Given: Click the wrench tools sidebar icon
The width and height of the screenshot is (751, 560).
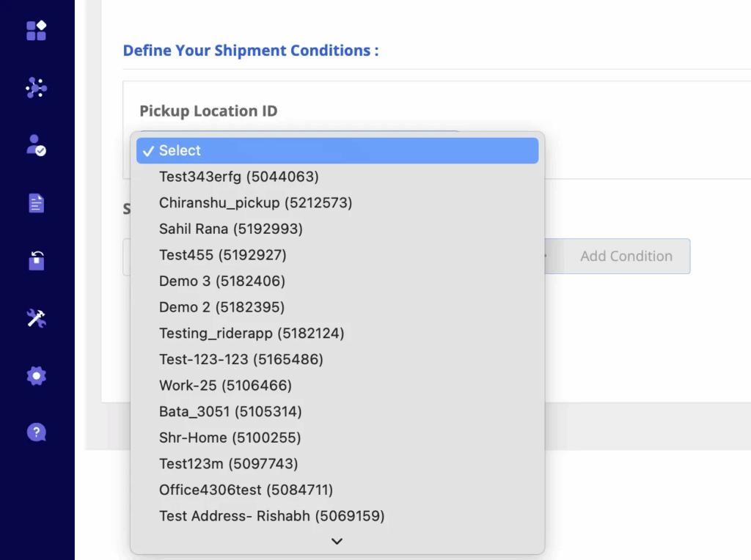Looking at the screenshot, I should click(37, 317).
